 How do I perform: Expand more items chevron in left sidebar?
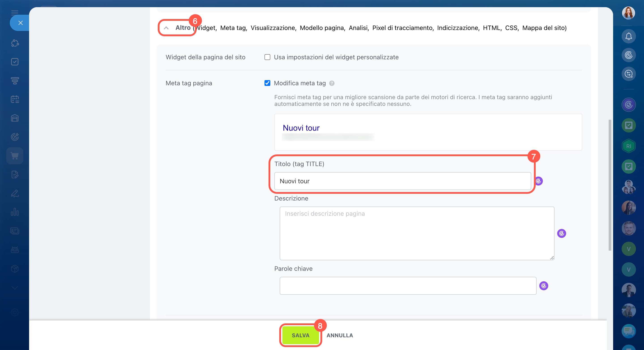point(15,288)
